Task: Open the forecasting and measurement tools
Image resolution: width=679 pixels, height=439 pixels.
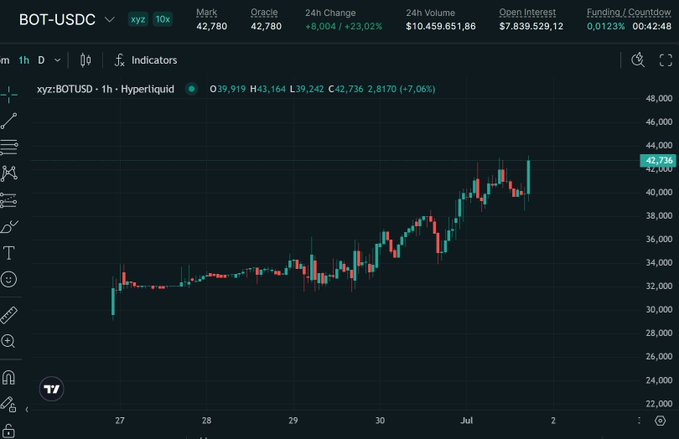Action: click(9, 200)
